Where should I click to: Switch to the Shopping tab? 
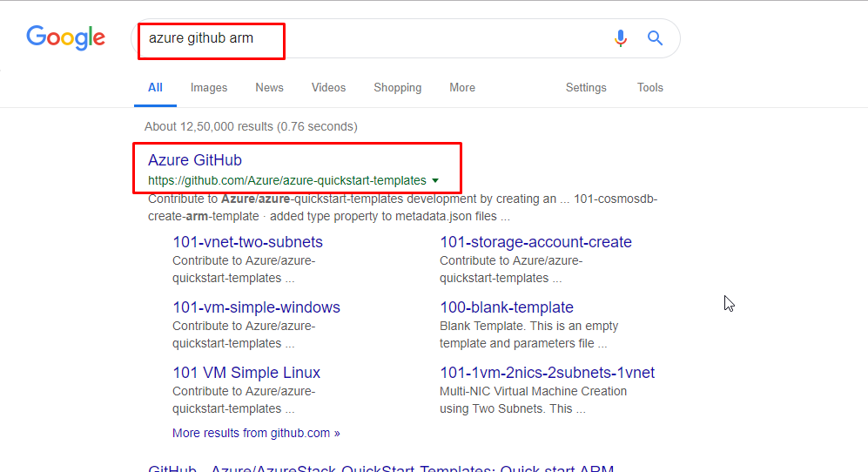click(x=398, y=88)
